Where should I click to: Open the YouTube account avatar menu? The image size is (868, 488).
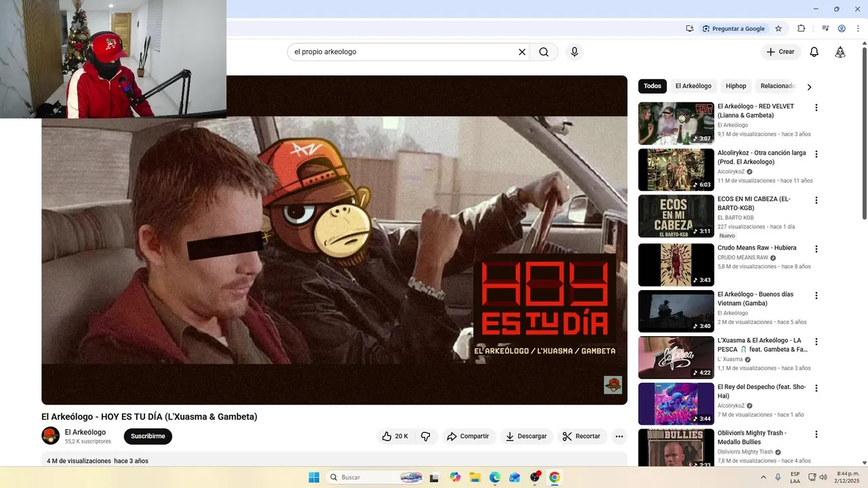(x=840, y=52)
